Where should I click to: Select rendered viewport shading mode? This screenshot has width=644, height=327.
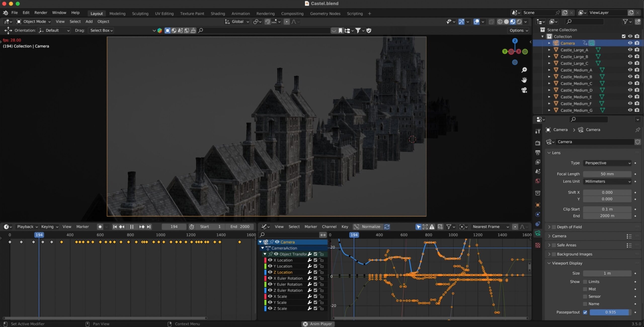pos(519,22)
